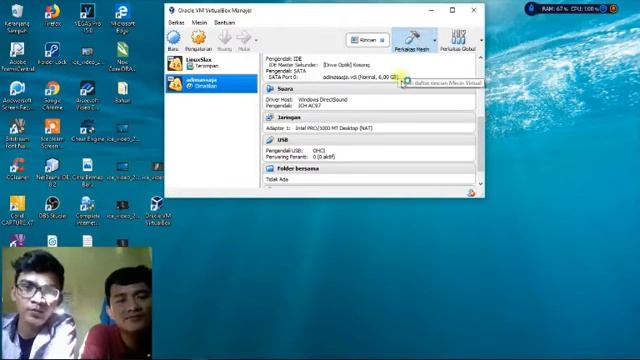The width and height of the screenshot is (640, 360).
Task: Click the Keranjang Sampah recycle bin icon
Action: (x=17, y=19)
